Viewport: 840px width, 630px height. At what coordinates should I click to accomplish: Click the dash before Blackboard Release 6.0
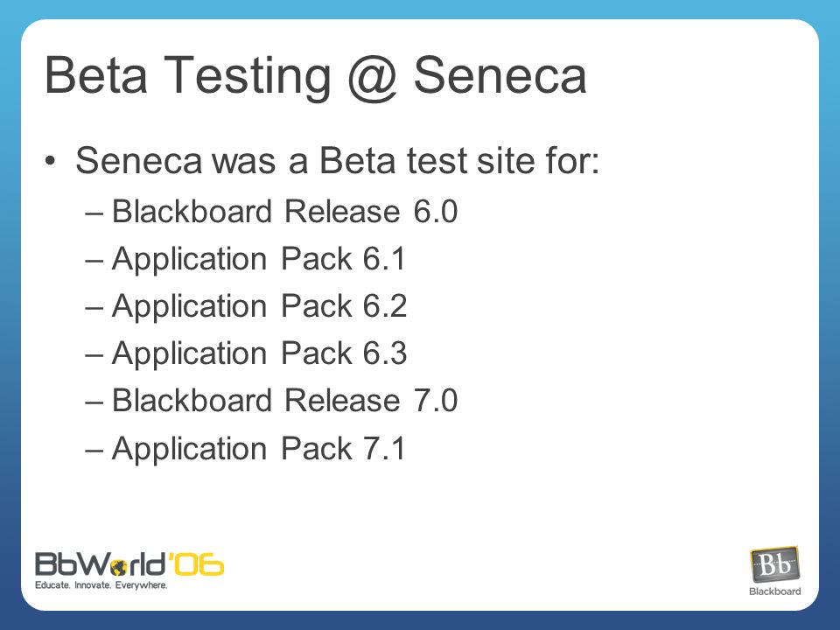point(94,213)
